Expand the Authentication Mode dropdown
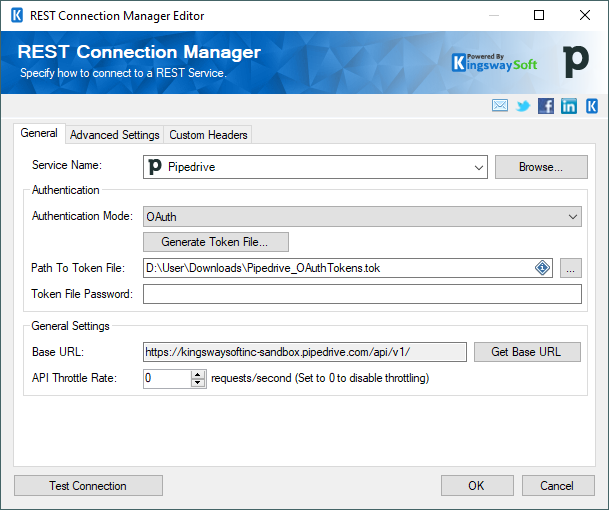The width and height of the screenshot is (609, 510). coord(572,217)
